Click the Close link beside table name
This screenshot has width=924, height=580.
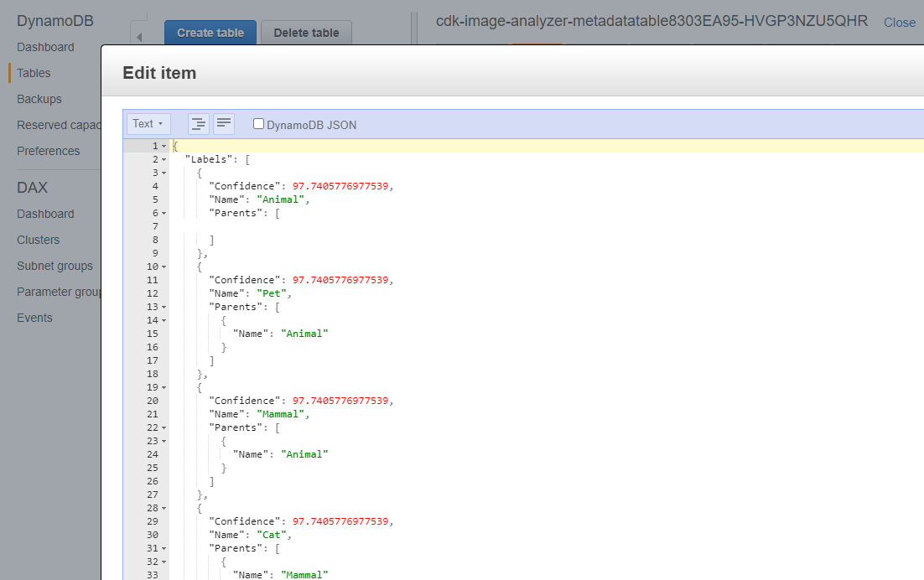point(899,23)
